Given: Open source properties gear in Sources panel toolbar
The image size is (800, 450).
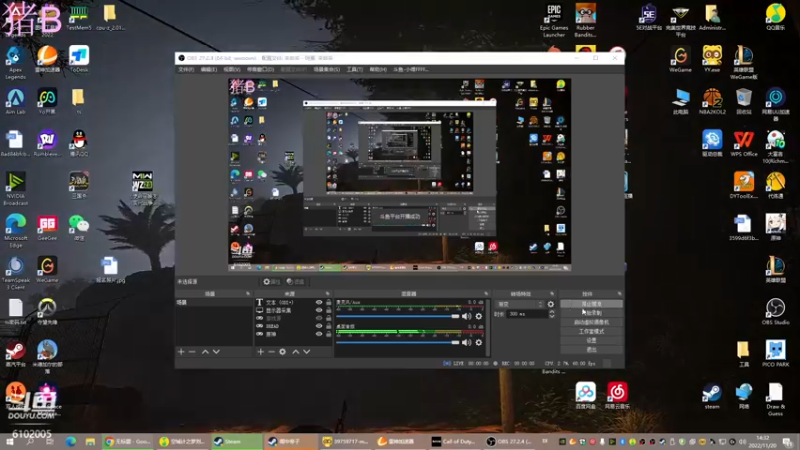Looking at the screenshot, I should coord(283,352).
